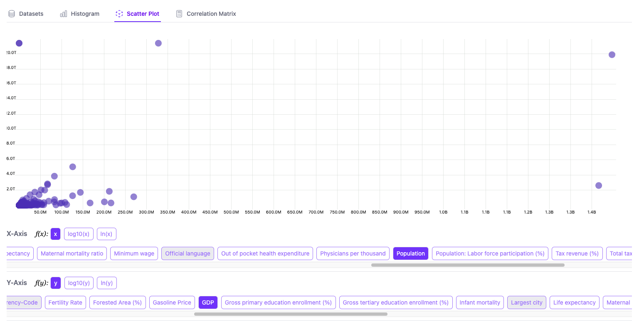Set Y-Axis to Gasoline Price
644x322 pixels.
pyautogui.click(x=172, y=302)
